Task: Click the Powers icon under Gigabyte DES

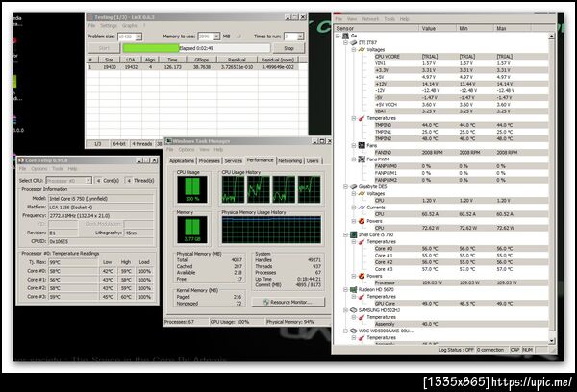Action: pos(362,221)
